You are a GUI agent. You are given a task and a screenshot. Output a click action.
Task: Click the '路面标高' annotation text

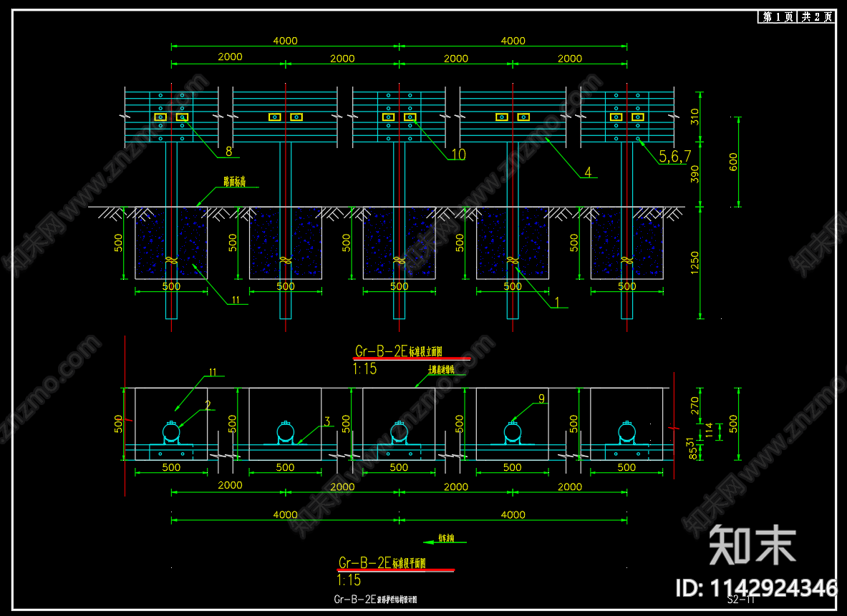point(234,182)
